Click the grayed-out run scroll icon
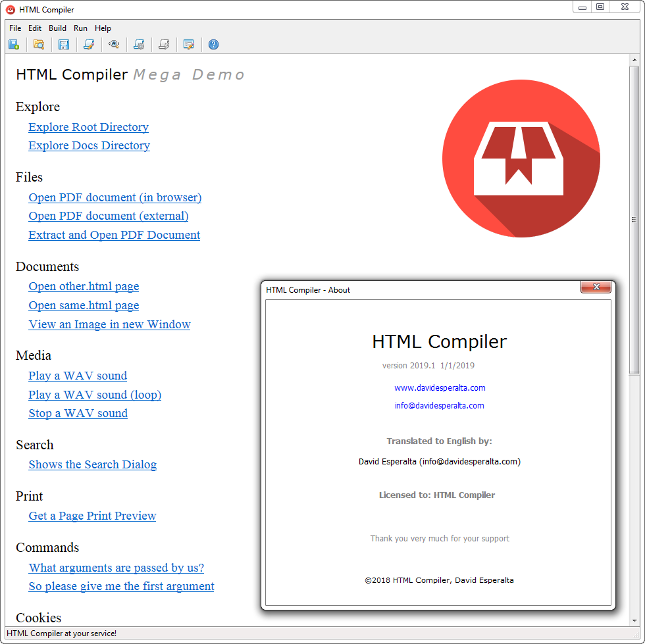Screen dimensions: 645x644 [164, 45]
